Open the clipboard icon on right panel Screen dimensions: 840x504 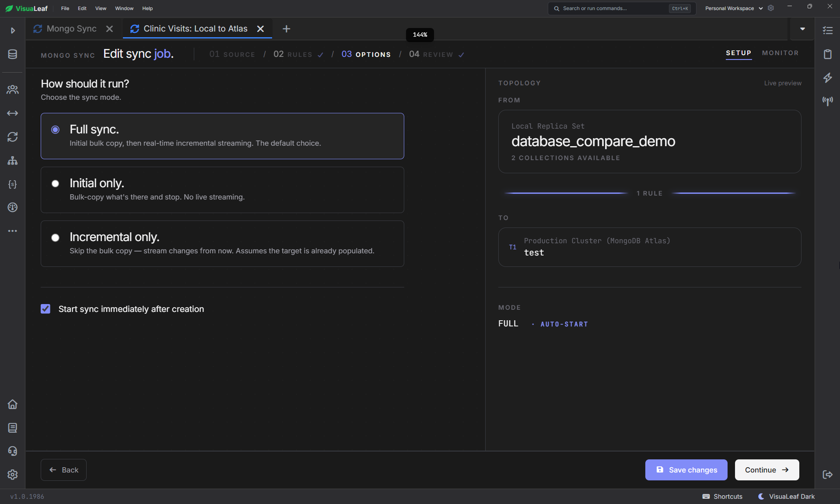(x=827, y=54)
